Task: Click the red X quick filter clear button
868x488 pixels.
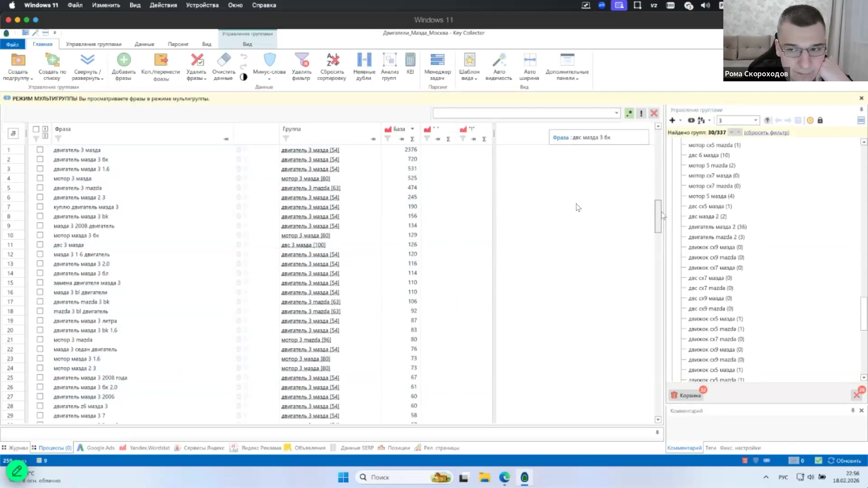Action: pyautogui.click(x=654, y=113)
